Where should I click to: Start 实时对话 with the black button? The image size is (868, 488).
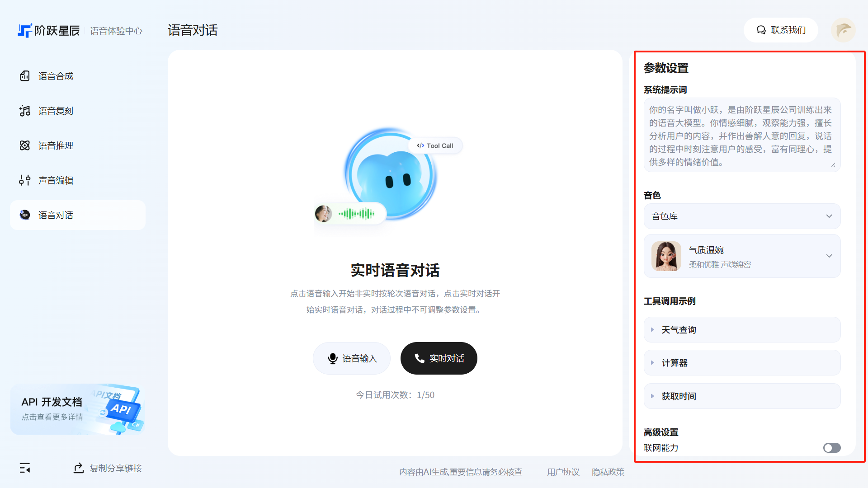[439, 358]
